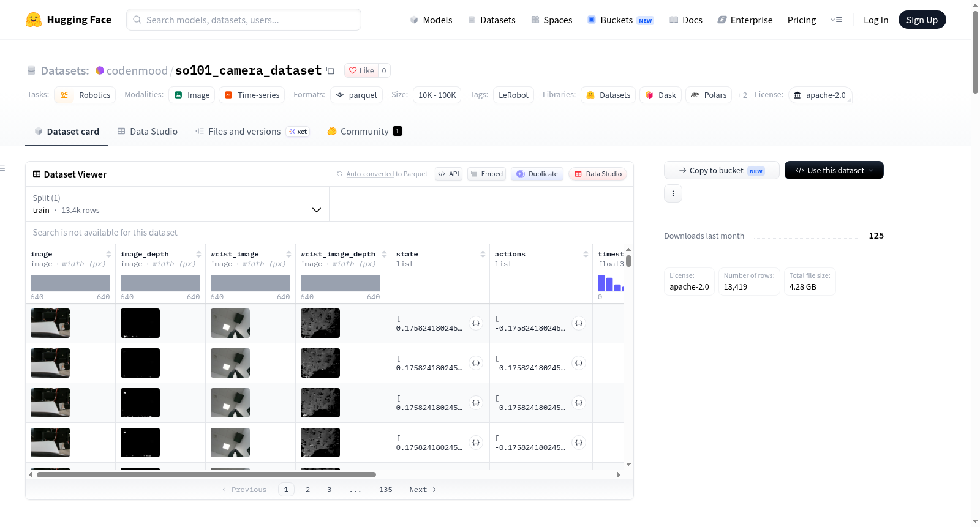980x527 pixels.
Task: Click the parquet format tag
Action: tap(356, 95)
